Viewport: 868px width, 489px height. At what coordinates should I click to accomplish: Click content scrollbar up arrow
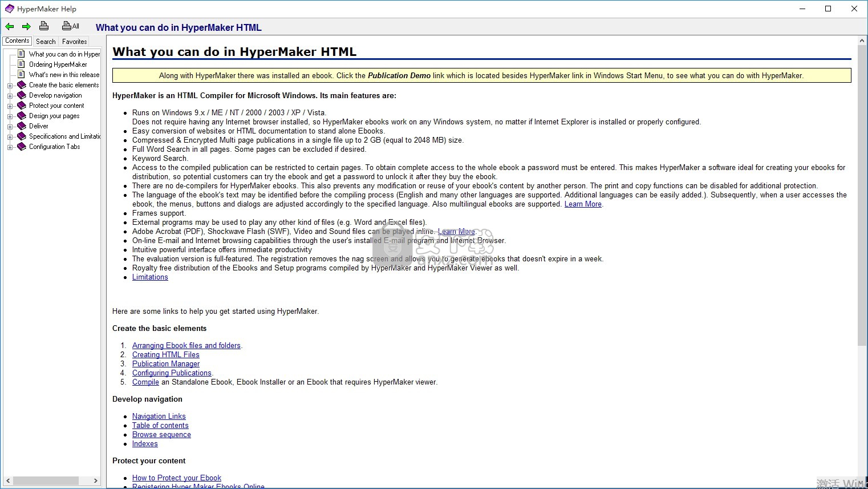[862, 41]
